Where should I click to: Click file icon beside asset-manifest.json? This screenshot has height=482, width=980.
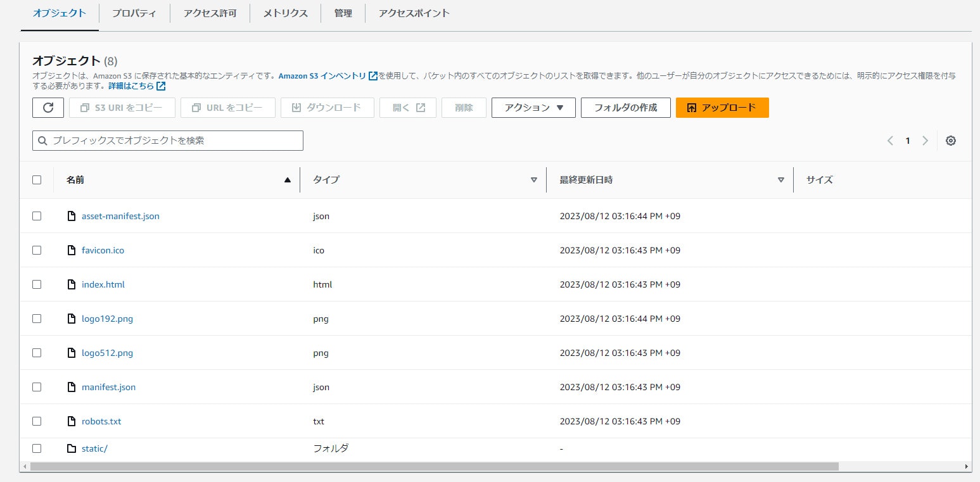pyautogui.click(x=72, y=216)
